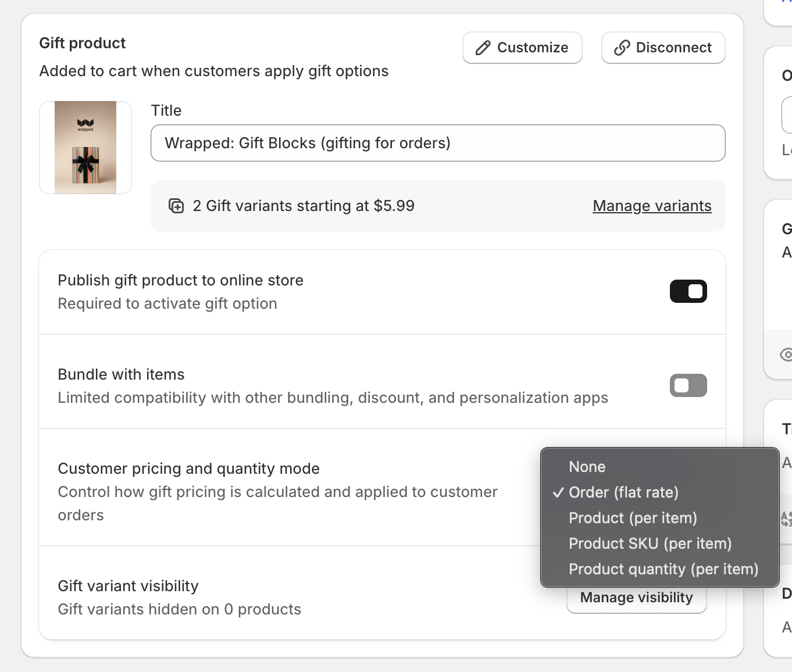This screenshot has width=792, height=672.
Task: Click the translate icon at right edge
Action: click(x=786, y=519)
